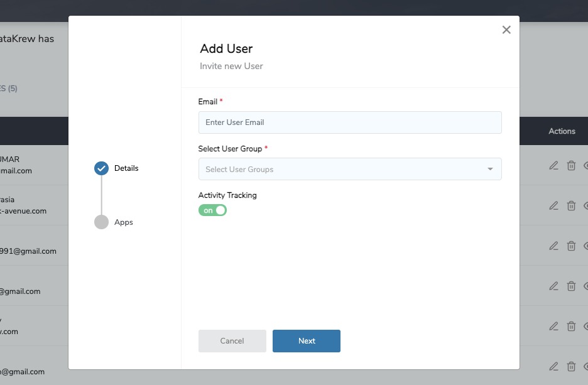The image size is (588, 385).
Task: Delete the 991@gmail.com user via trash icon
Action: coord(571,246)
